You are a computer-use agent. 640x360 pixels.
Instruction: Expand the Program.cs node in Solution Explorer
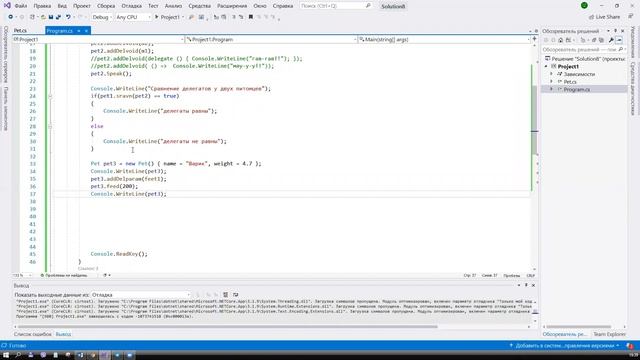pyautogui.click(x=552, y=89)
